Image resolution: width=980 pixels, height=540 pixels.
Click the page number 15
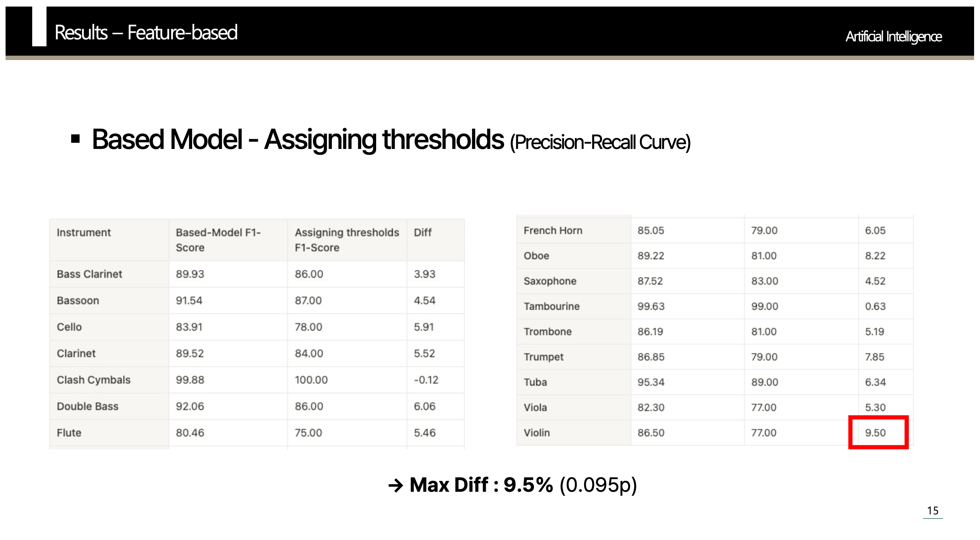click(932, 510)
